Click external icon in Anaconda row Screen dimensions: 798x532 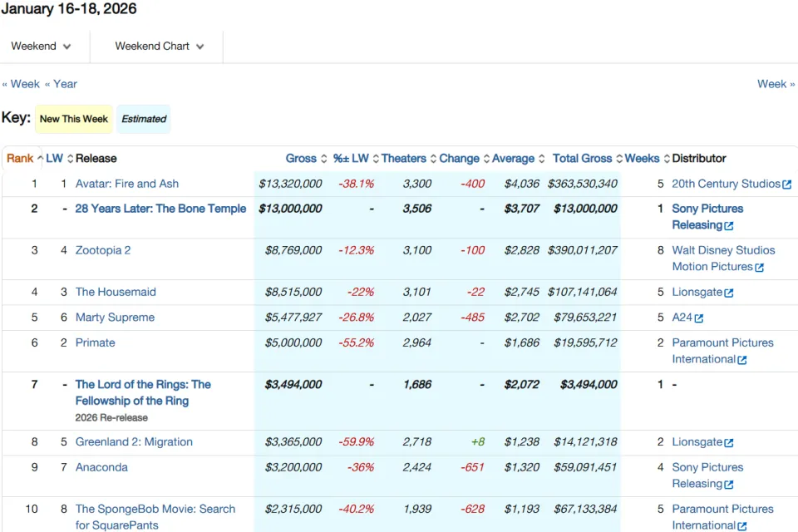tap(729, 484)
